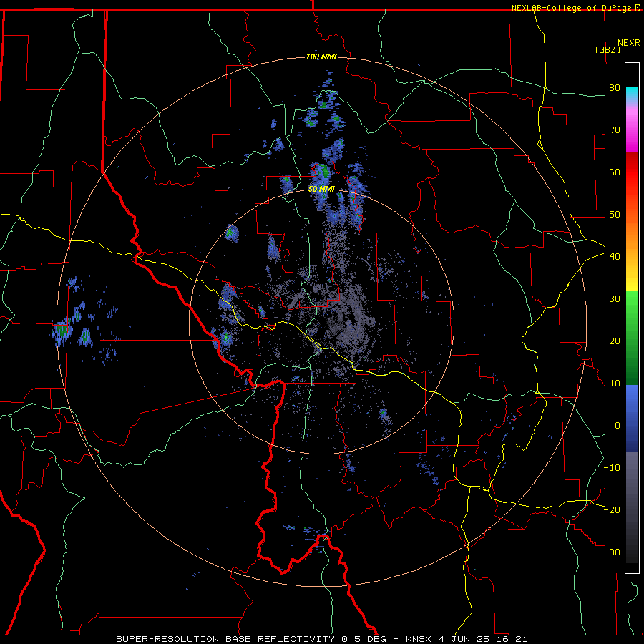Click the "100 NMI" range ring label
644x644 pixels.
pos(321,57)
